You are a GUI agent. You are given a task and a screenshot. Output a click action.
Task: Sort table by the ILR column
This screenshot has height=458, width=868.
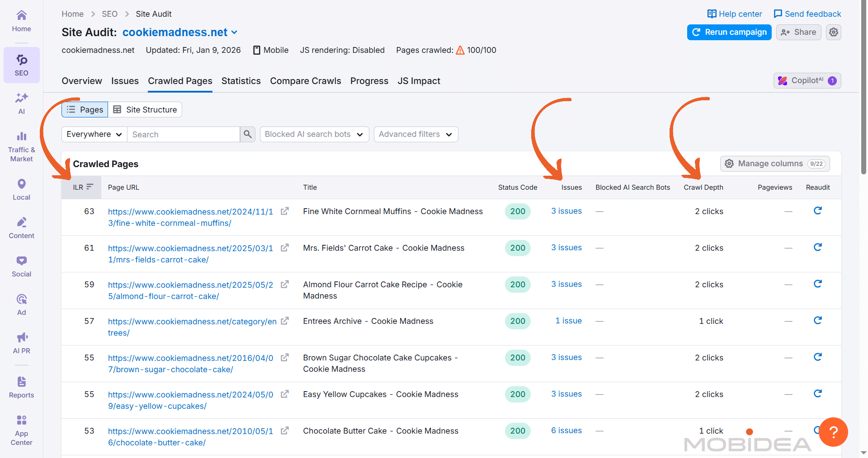pos(81,187)
